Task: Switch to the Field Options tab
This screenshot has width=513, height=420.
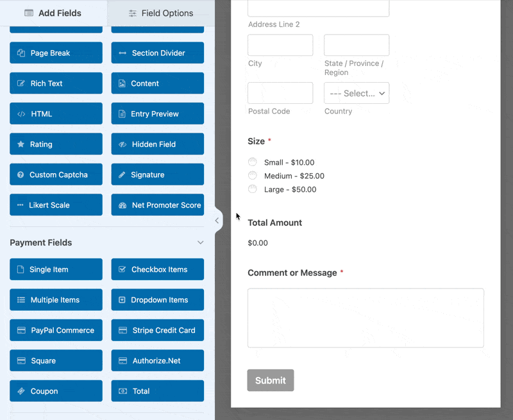Action: [x=161, y=13]
